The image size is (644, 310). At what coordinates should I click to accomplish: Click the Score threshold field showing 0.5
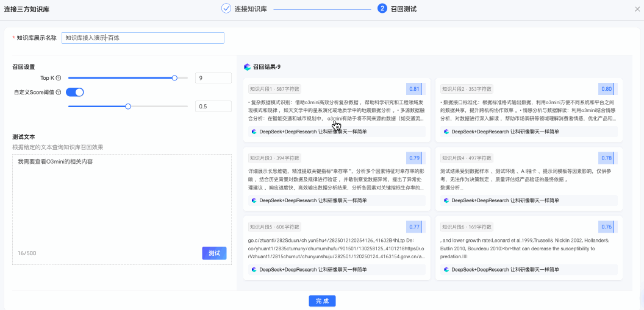tap(213, 107)
